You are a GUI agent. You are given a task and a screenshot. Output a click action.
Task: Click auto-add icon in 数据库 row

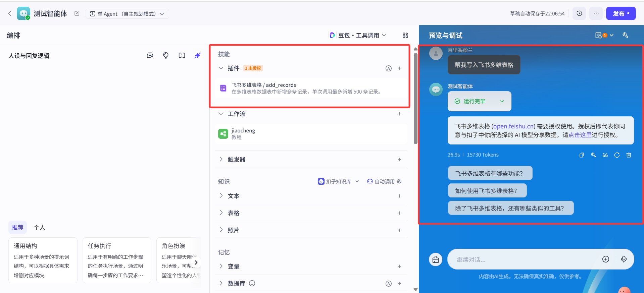point(389,284)
